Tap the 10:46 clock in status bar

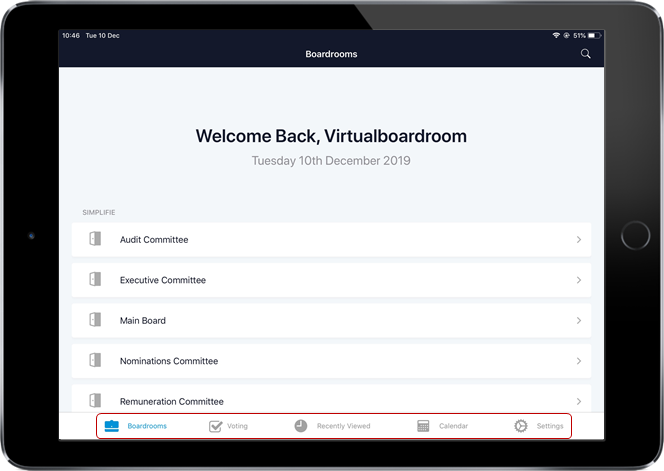[x=71, y=36]
